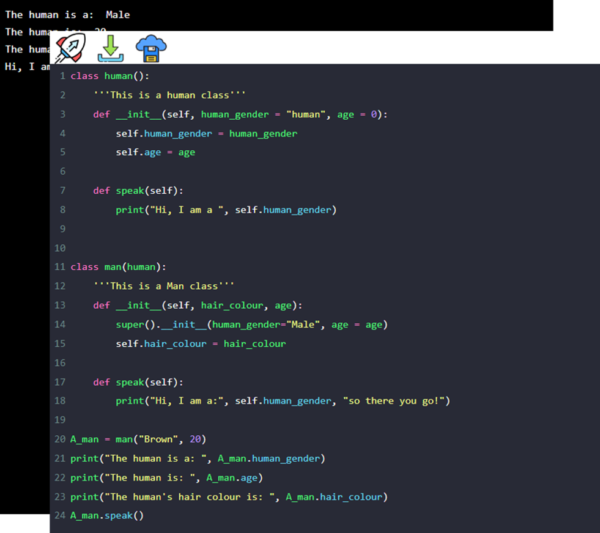Viewport: 600px width, 533px height.
Task: Click console output line starting 'Hi, I'
Action: click(27, 67)
